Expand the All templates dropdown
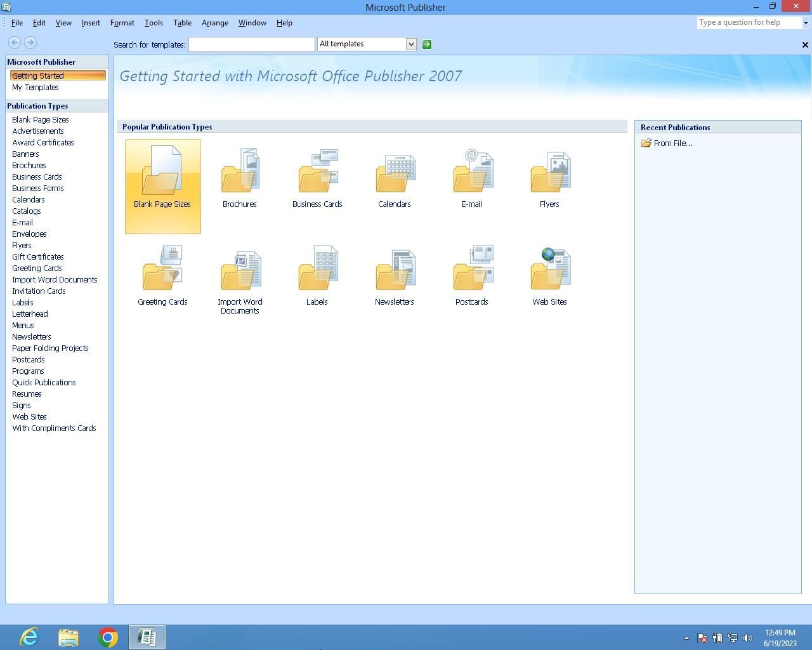 411,44
